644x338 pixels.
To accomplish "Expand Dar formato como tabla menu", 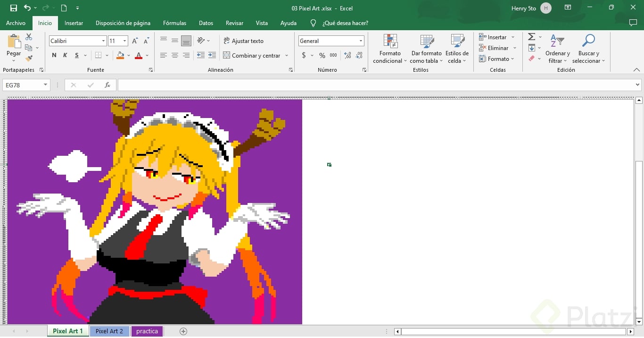I will [427, 49].
